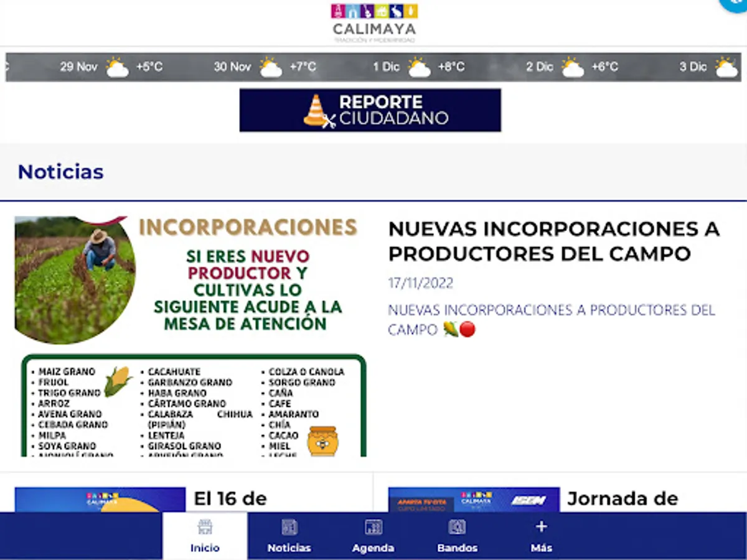Viewport: 747px width, 560px height.
Task: Open the Agenda tab
Action: point(374,536)
